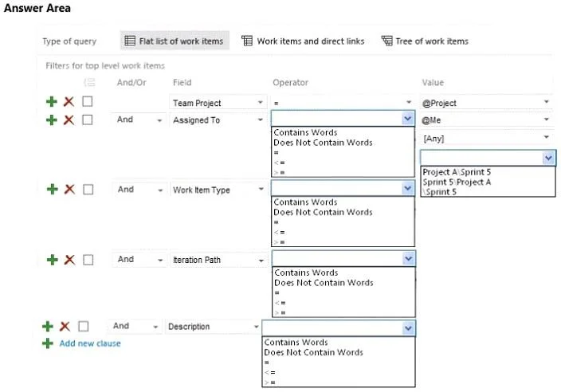
Task: Toggle the Work Item Type operator combo arrow
Action: [x=407, y=188]
